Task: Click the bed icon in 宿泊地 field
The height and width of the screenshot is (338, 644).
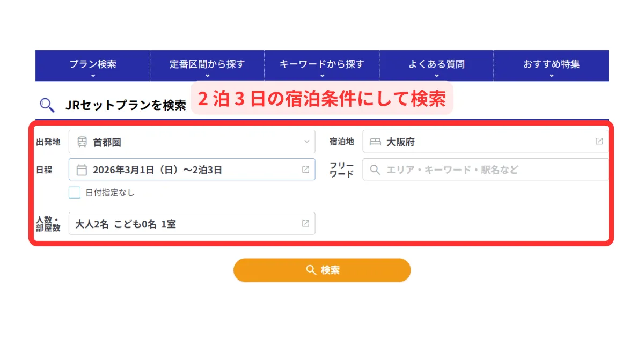Action: [x=375, y=142]
